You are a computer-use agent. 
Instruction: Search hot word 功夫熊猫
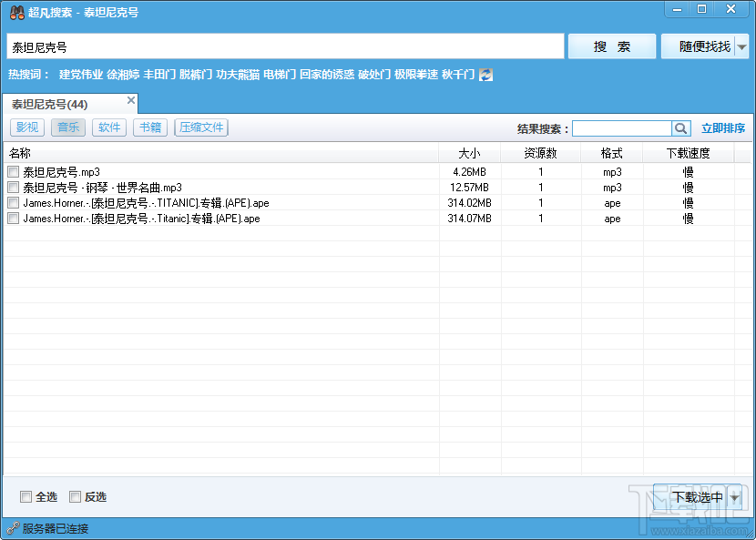pyautogui.click(x=238, y=75)
